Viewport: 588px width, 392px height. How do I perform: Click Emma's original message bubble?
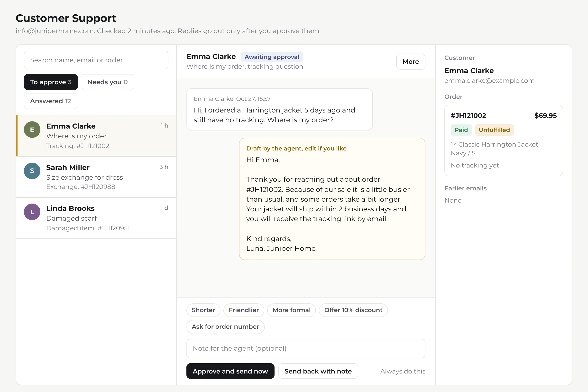click(279, 110)
